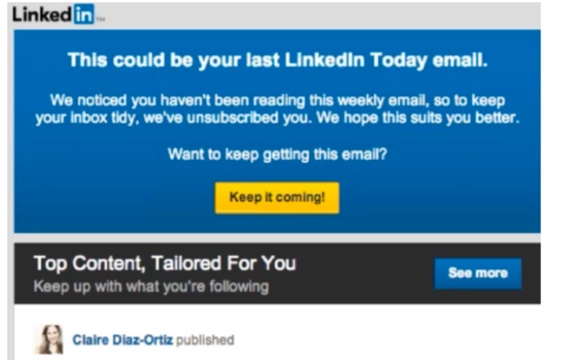Click the "Top Content, Tailored For You" heading
Viewport: 561px width, 360px height.
point(165,263)
